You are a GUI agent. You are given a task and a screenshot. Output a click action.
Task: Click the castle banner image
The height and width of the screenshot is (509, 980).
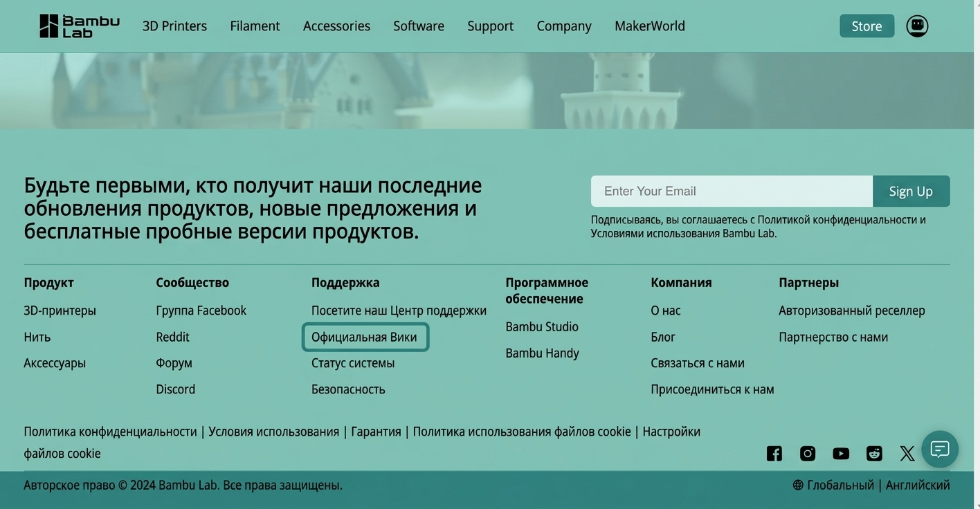click(x=487, y=91)
